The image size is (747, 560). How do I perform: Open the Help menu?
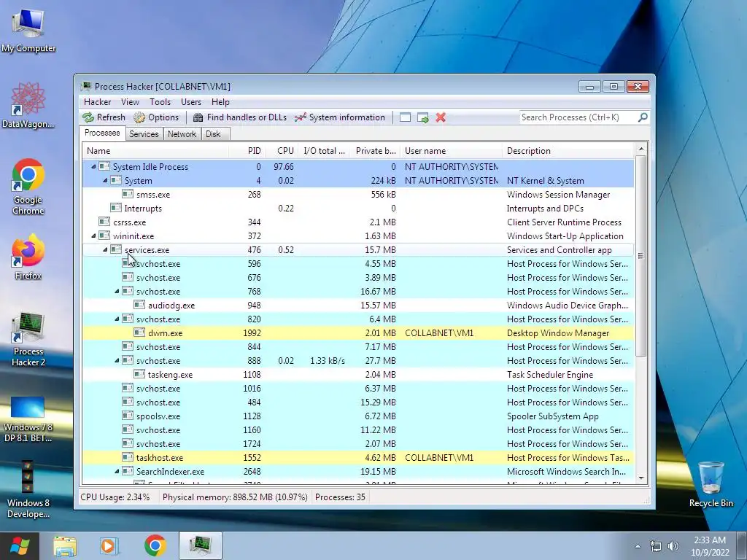point(220,102)
